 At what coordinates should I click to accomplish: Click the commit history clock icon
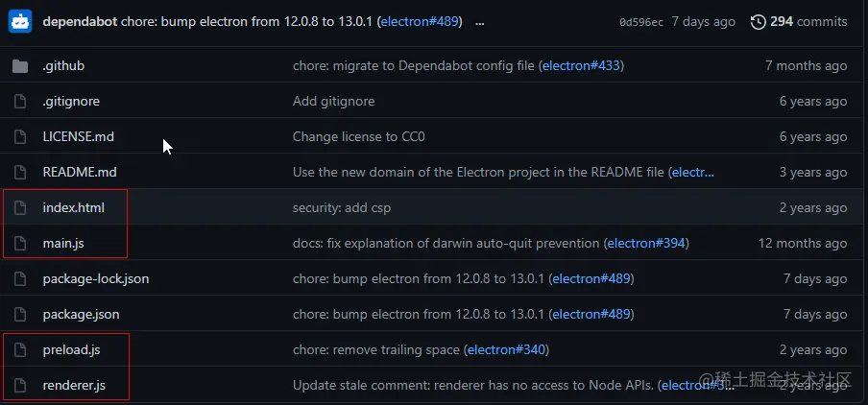[x=759, y=21]
